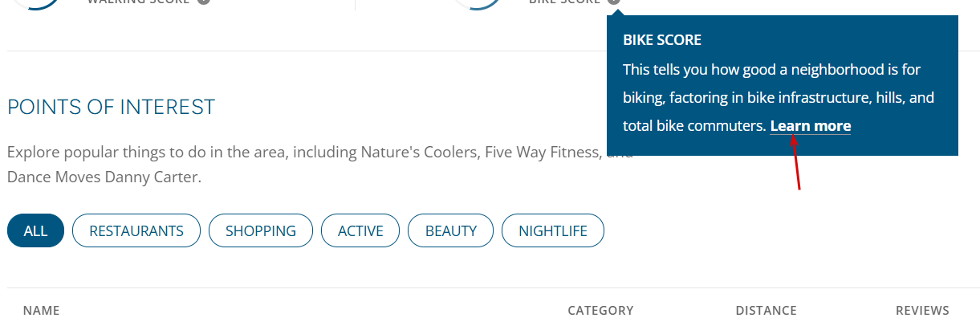Click the walking score gauge circle
The width and height of the screenshot is (980, 322).
click(35, 2)
